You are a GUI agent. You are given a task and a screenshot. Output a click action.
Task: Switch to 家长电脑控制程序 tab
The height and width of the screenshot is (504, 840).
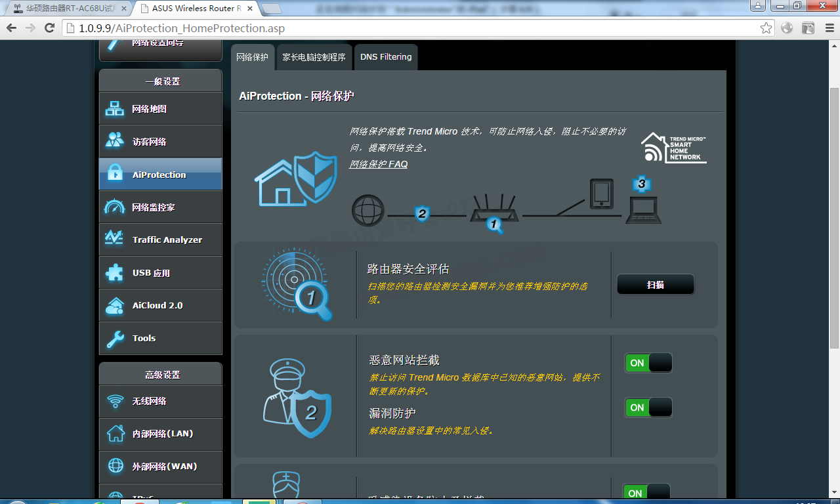click(314, 57)
